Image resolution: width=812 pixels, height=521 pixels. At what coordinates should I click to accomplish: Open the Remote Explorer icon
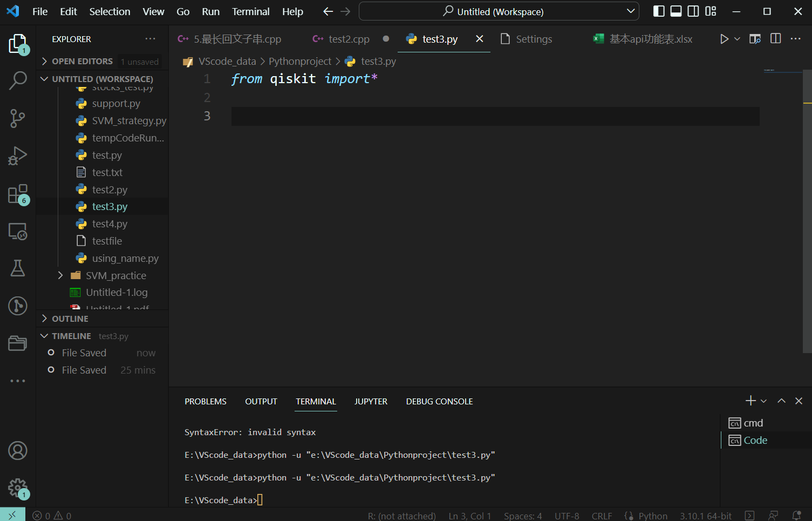point(18,231)
